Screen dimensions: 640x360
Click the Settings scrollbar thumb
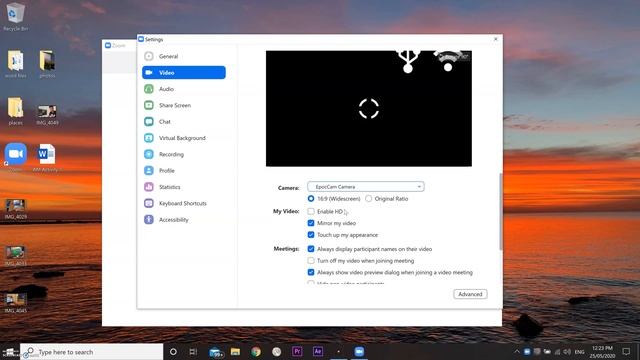pos(500,211)
